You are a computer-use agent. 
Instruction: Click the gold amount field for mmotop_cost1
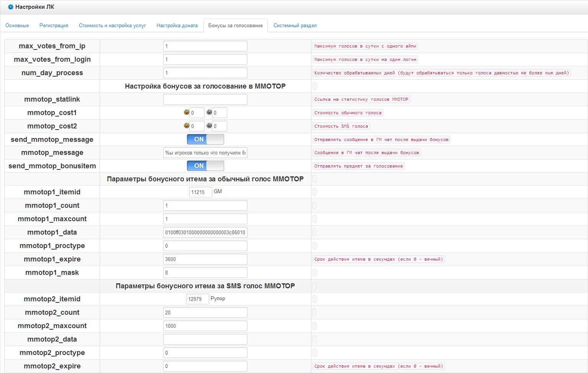click(197, 113)
